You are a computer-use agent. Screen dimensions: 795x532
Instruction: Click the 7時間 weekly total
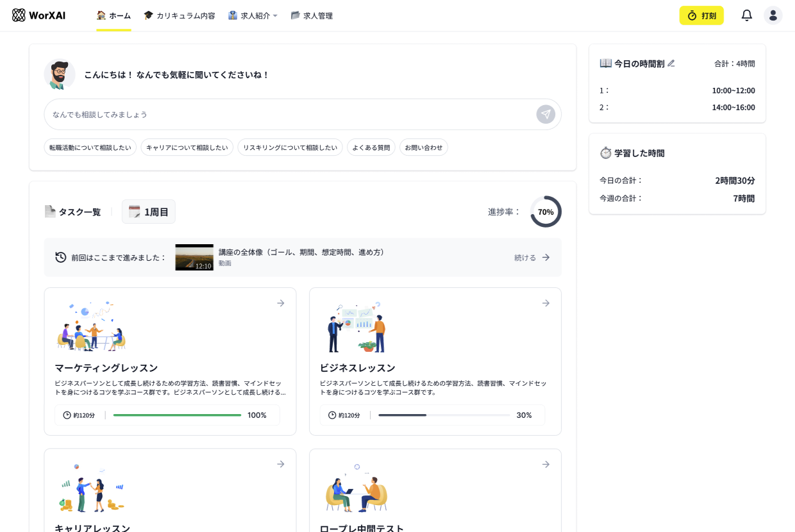pyautogui.click(x=744, y=198)
